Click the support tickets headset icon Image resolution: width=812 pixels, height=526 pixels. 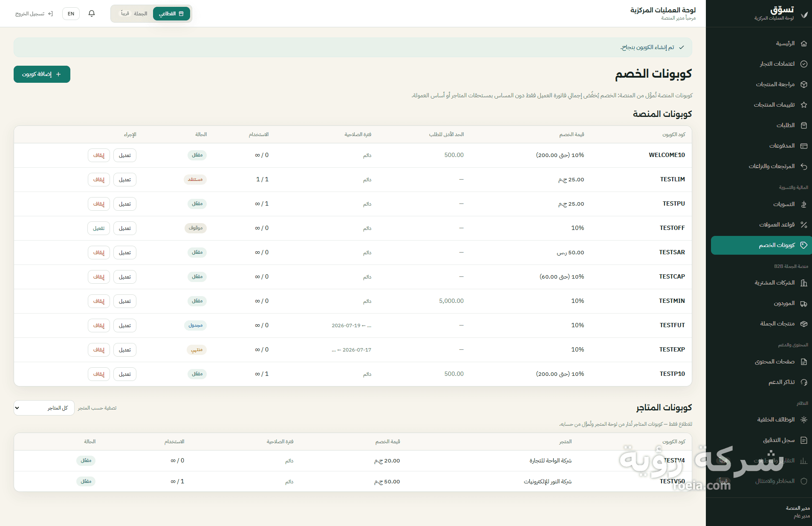point(803,382)
